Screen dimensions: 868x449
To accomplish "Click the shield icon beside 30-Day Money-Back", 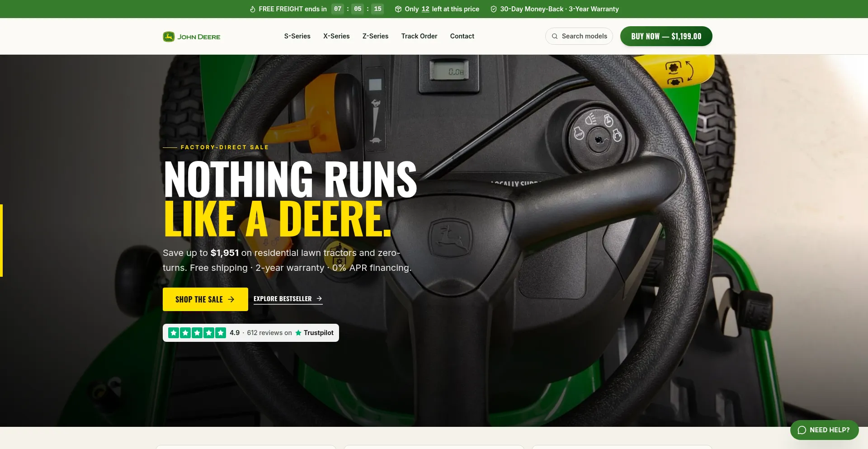I will [x=494, y=9].
